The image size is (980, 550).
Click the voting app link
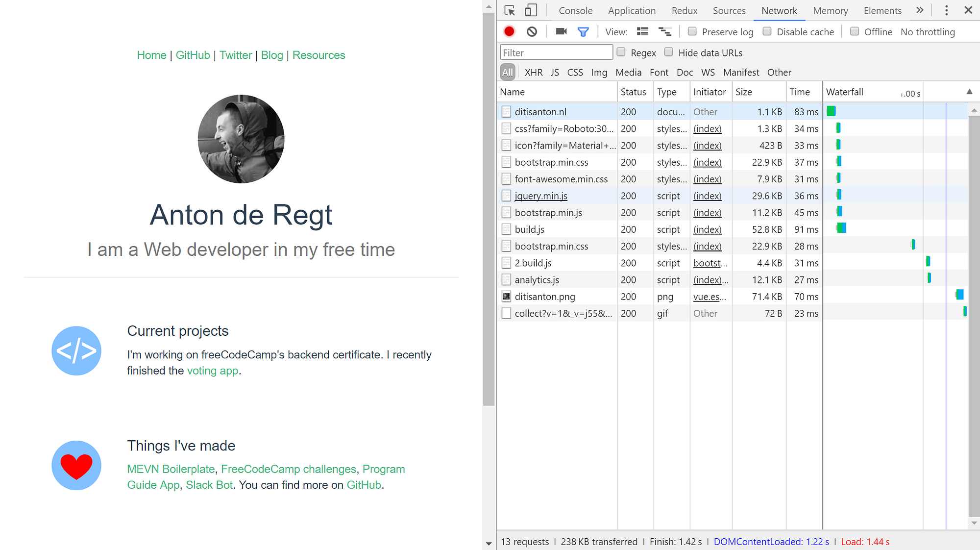click(213, 371)
